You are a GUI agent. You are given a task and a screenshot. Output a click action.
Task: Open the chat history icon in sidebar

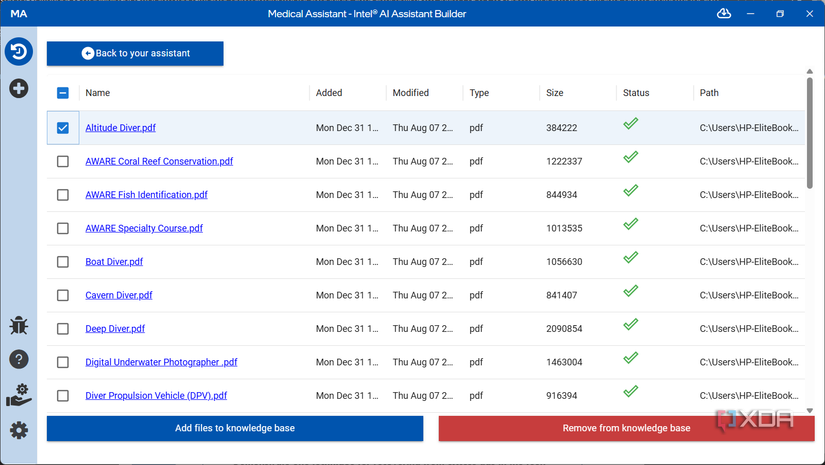click(18, 52)
